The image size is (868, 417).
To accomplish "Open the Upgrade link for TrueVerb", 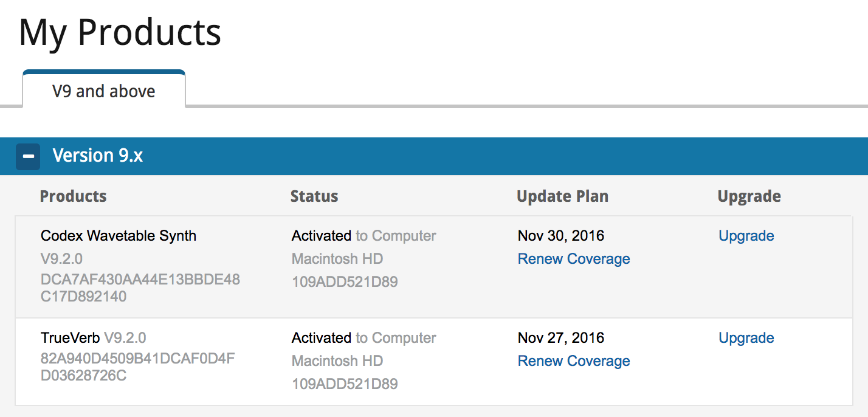I will [x=746, y=338].
